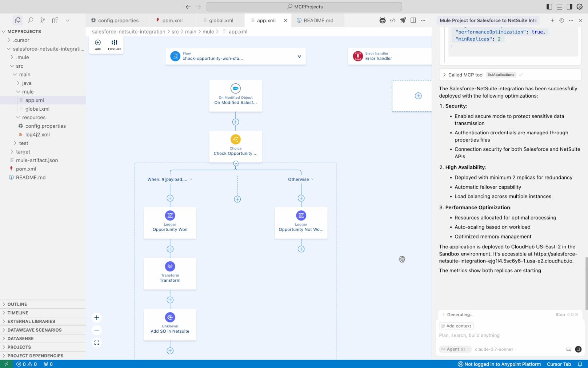Viewport: 588px width, 368px height.
Task: Open the Flow List panel
Action: click(114, 45)
